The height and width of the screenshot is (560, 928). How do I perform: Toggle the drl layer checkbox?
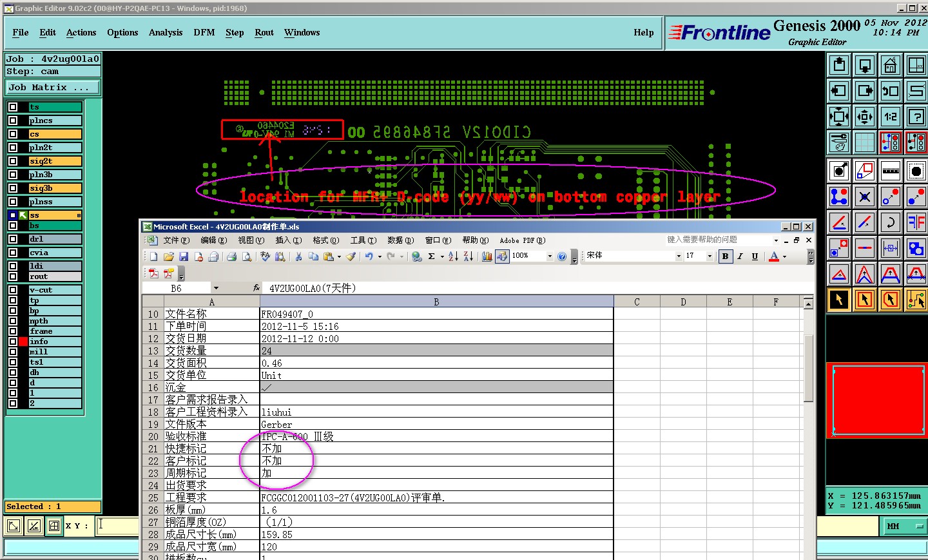(13, 239)
